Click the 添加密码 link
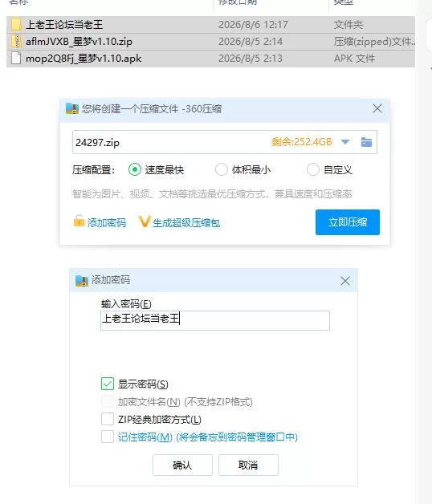This screenshot has width=432, height=504. [107, 223]
